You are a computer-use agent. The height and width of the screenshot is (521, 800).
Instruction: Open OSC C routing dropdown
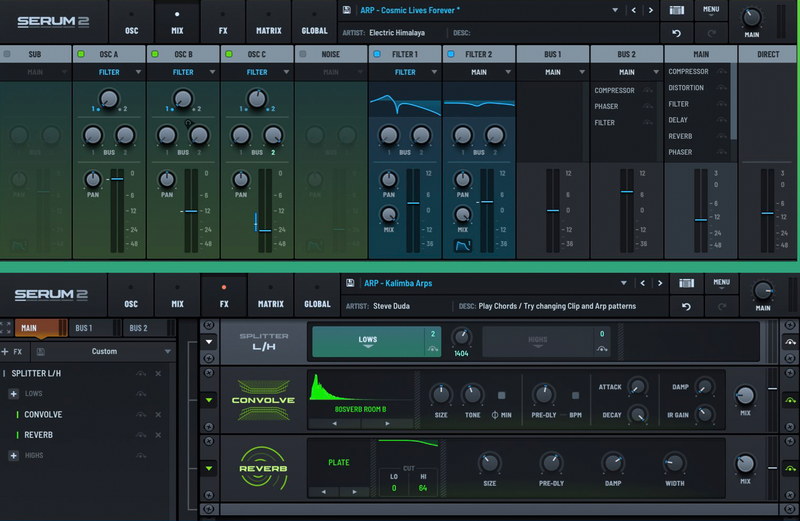pos(257,72)
